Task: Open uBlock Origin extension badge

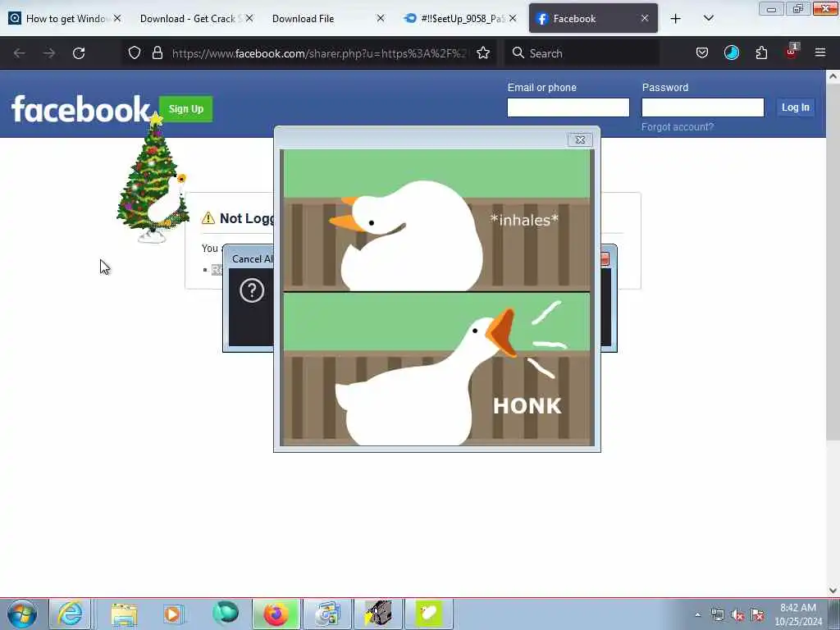Action: 792,52
